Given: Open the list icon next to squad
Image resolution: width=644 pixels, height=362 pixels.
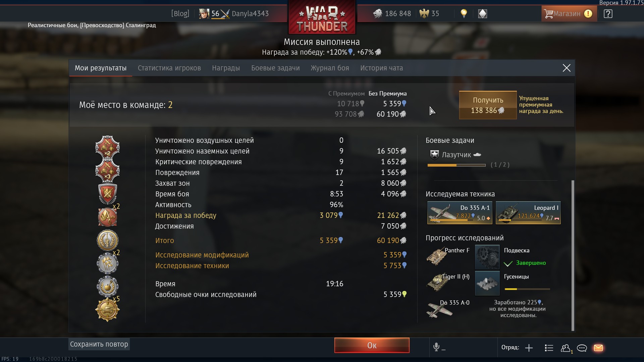Looking at the screenshot, I should pos(549,348).
